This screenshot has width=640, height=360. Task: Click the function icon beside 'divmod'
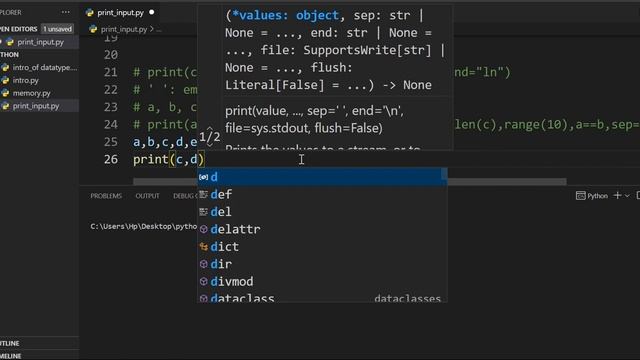[203, 281]
